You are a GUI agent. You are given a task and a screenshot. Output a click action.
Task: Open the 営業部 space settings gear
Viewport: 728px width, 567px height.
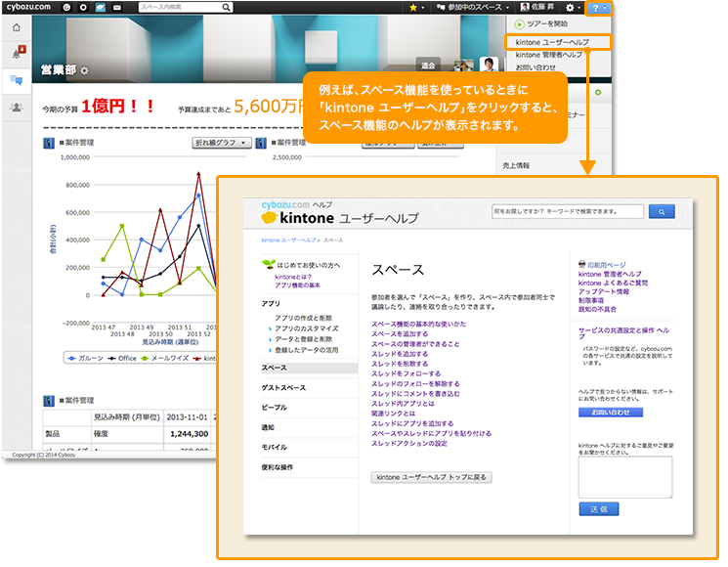point(84,70)
